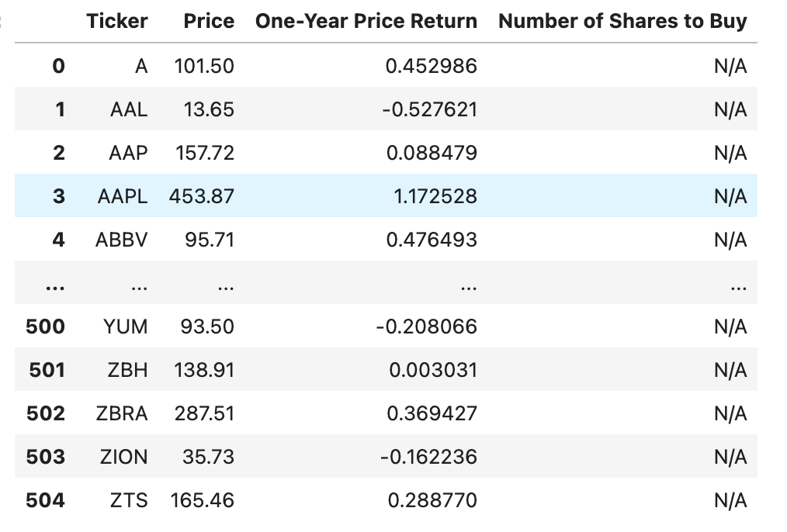Select the ZTS ticker cell

point(130,500)
